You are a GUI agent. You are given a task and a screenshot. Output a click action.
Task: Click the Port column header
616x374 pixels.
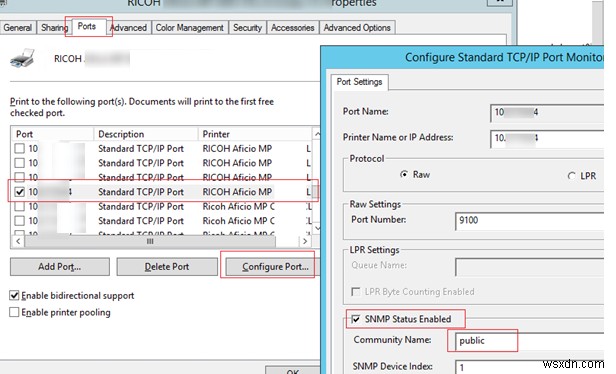point(52,134)
